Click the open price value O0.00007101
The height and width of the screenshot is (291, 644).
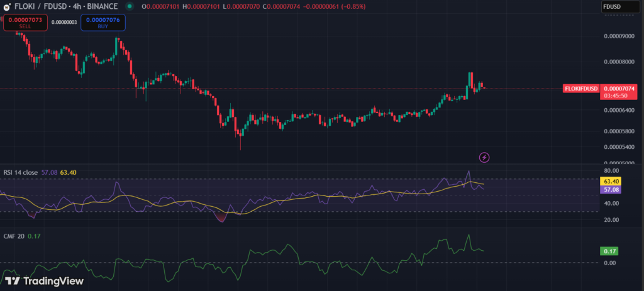tap(164, 6)
